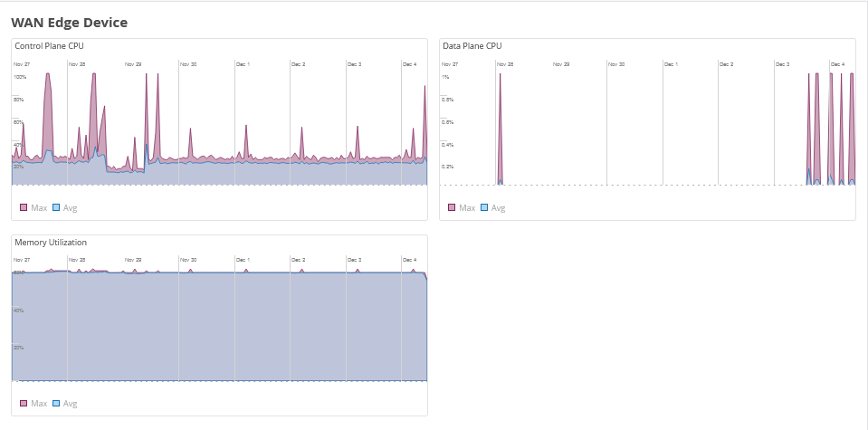Image resolution: width=868 pixels, height=430 pixels.
Task: Toggle Max series in Control Plane CPU legend
Action: [33, 208]
